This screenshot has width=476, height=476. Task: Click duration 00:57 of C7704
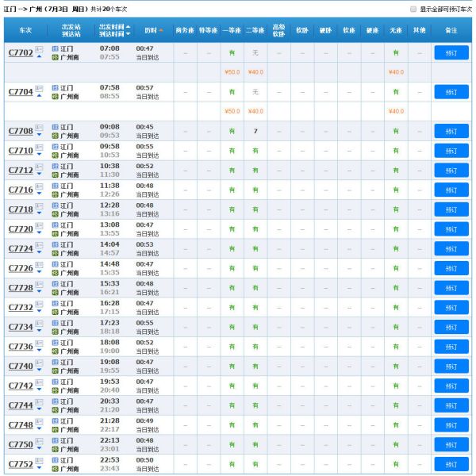144,88
